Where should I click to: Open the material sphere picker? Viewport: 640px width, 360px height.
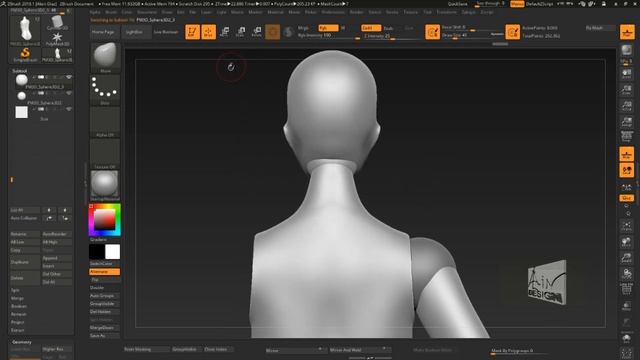pos(105,186)
